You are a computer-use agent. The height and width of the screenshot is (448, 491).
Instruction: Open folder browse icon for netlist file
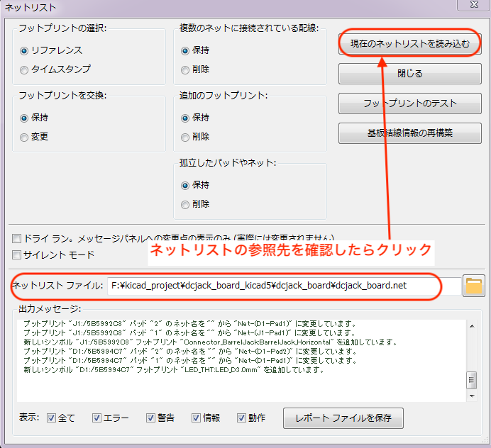[474, 286]
